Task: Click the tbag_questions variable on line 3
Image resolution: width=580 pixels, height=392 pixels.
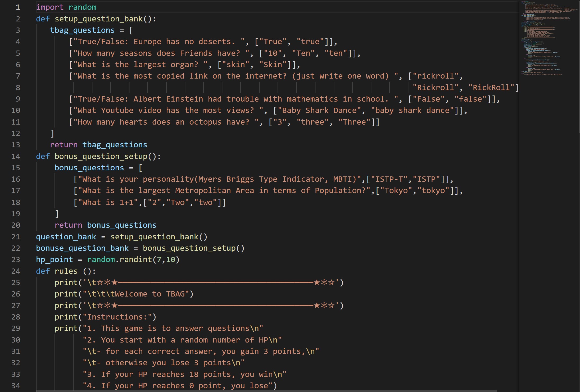Action: click(82, 30)
